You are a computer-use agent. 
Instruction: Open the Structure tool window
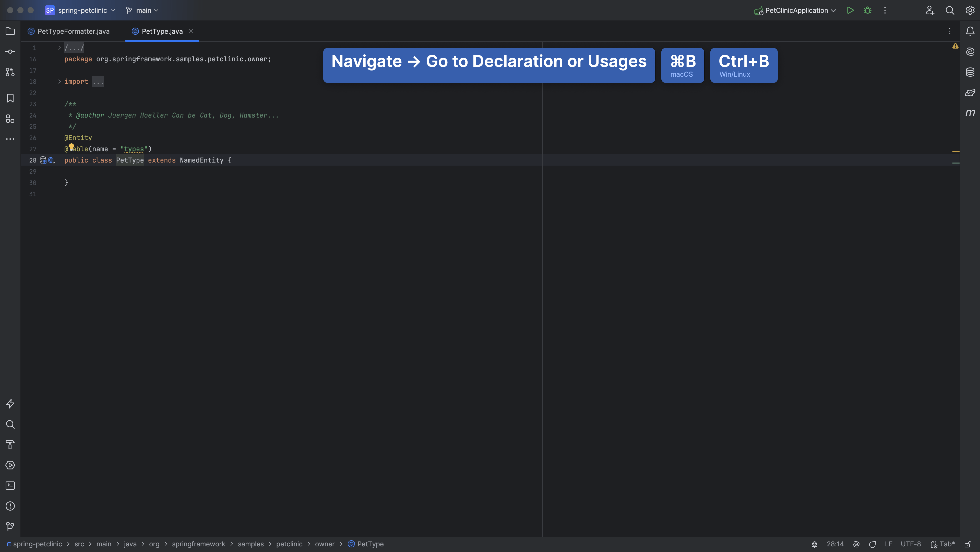(10, 119)
